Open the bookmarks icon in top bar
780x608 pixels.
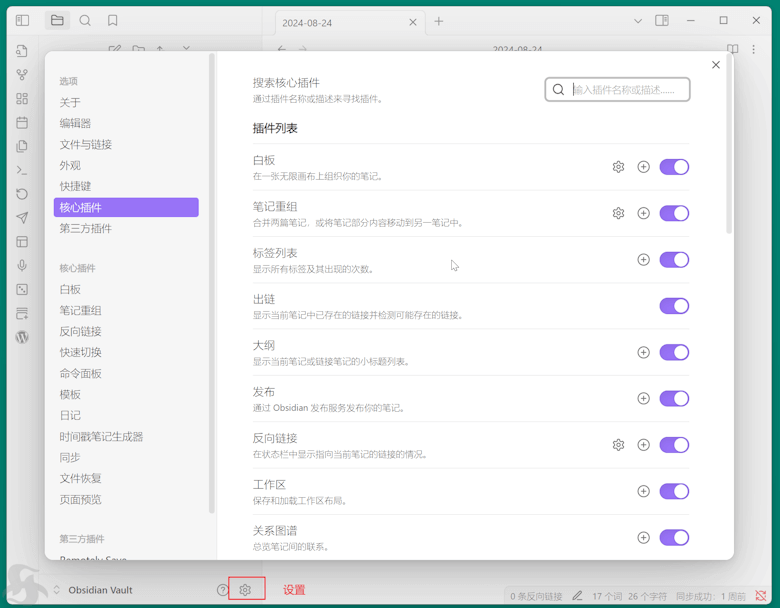pos(113,20)
